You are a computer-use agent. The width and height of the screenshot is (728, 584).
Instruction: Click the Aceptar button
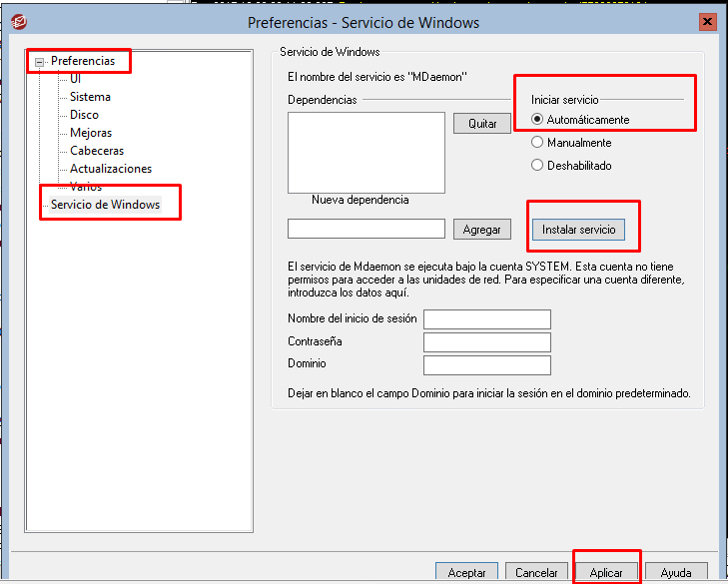[x=466, y=572]
